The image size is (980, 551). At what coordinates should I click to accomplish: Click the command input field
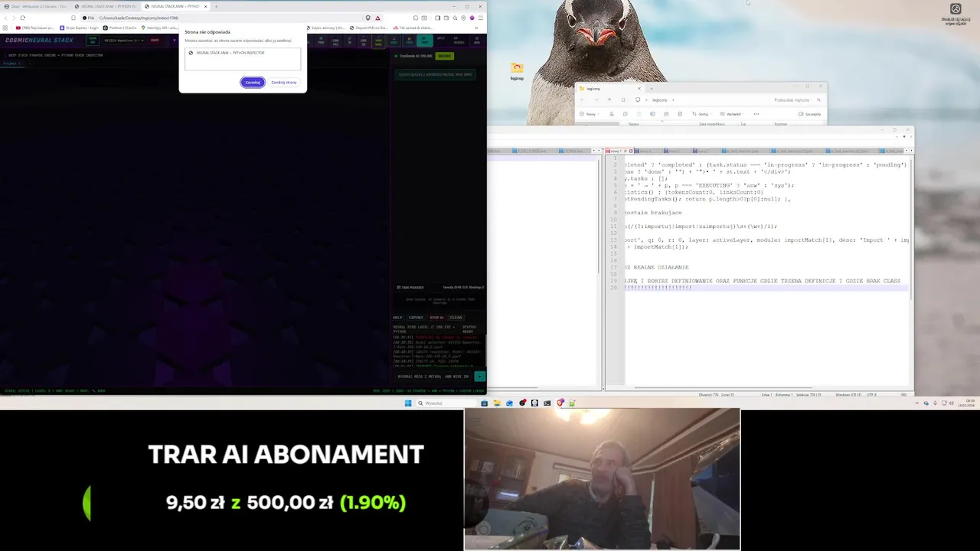tap(433, 377)
